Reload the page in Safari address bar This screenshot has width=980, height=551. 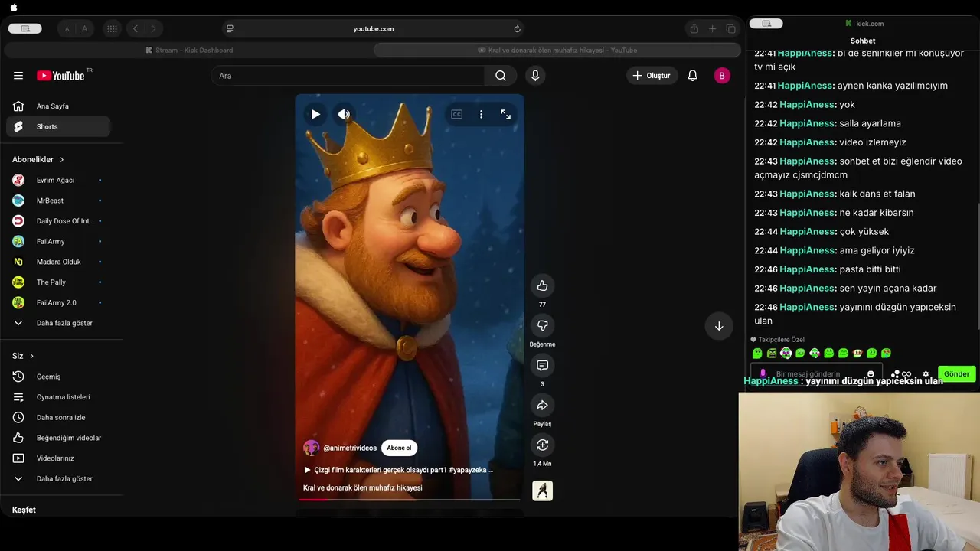(x=518, y=29)
